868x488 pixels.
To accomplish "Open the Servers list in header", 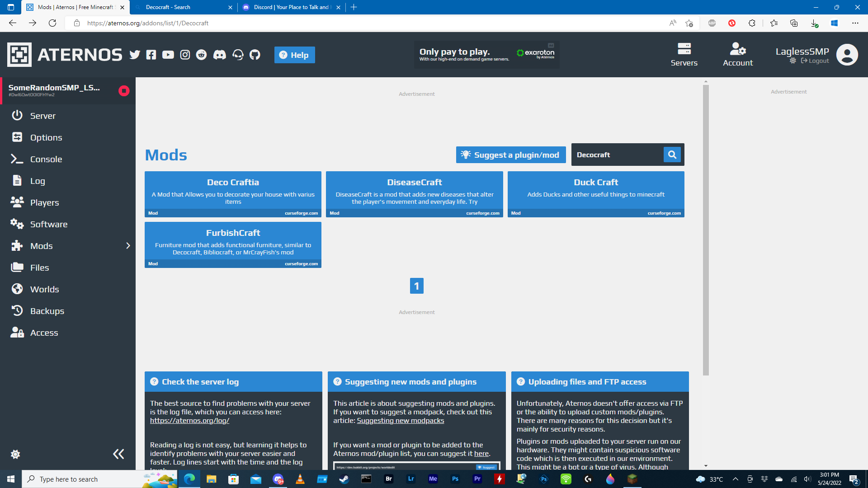I will point(684,55).
